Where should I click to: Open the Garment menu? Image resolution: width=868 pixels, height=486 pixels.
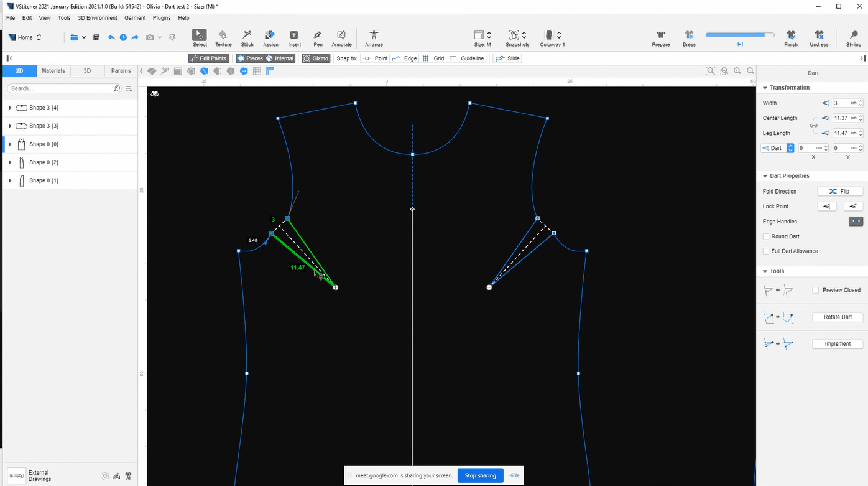[x=135, y=18]
